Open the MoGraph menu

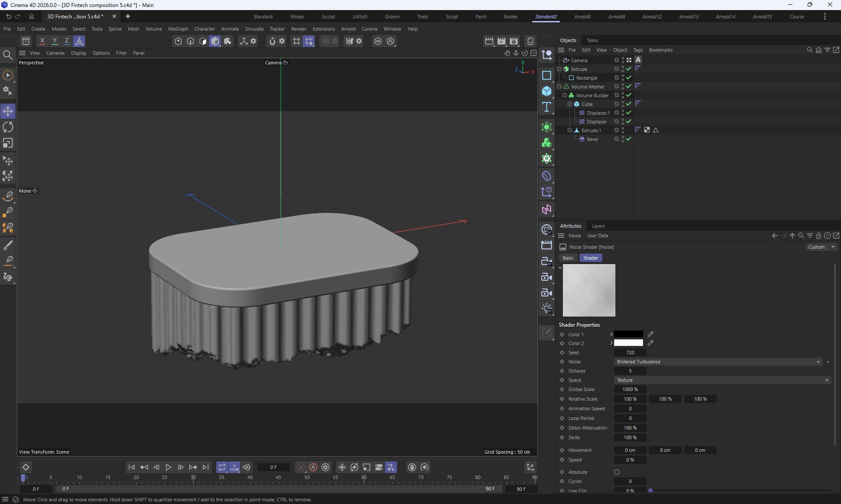pos(178,29)
